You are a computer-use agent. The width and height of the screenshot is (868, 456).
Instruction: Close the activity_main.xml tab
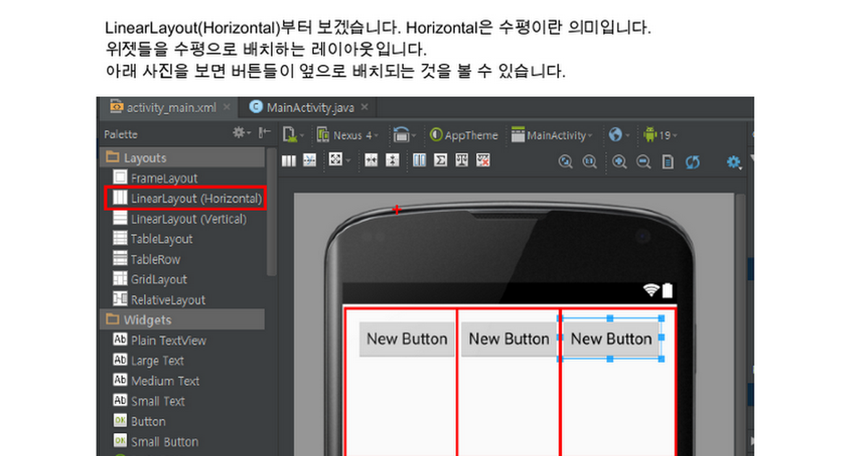pos(227,107)
